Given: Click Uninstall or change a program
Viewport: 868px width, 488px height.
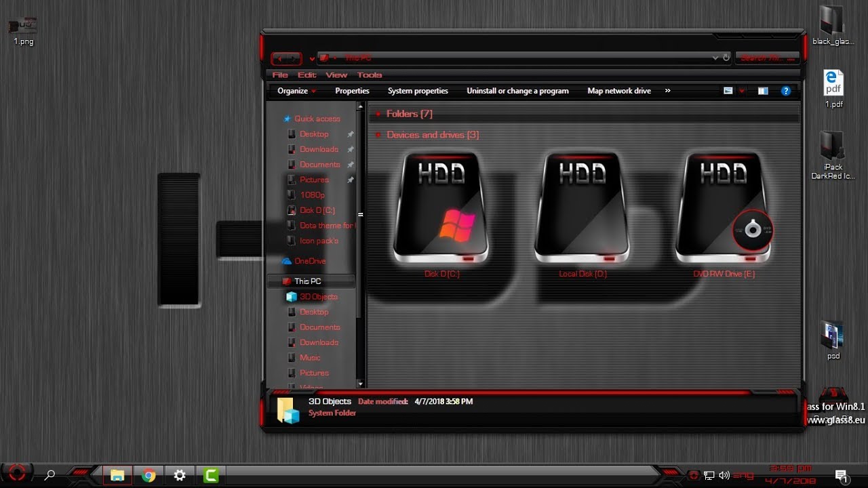Looking at the screenshot, I should point(517,90).
